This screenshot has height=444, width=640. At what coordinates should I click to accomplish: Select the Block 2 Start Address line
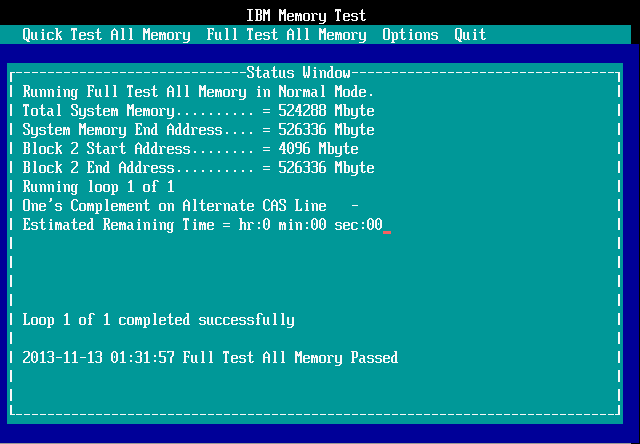190,149
